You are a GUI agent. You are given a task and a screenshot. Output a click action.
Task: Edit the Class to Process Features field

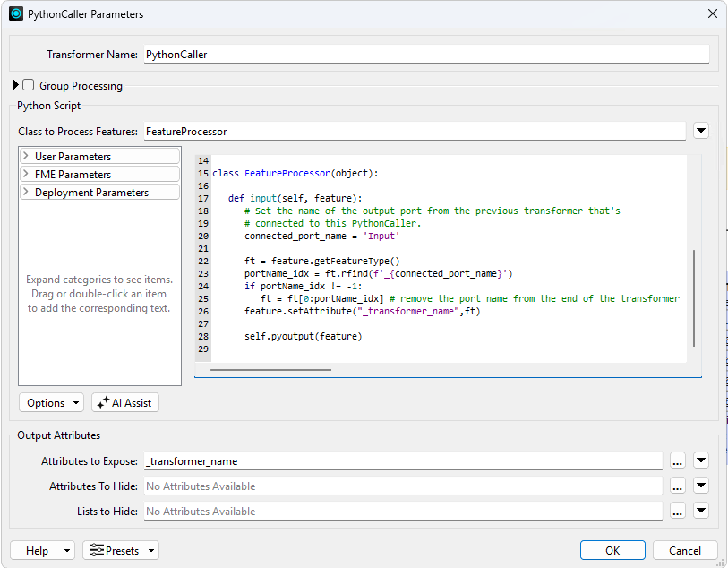[415, 132]
